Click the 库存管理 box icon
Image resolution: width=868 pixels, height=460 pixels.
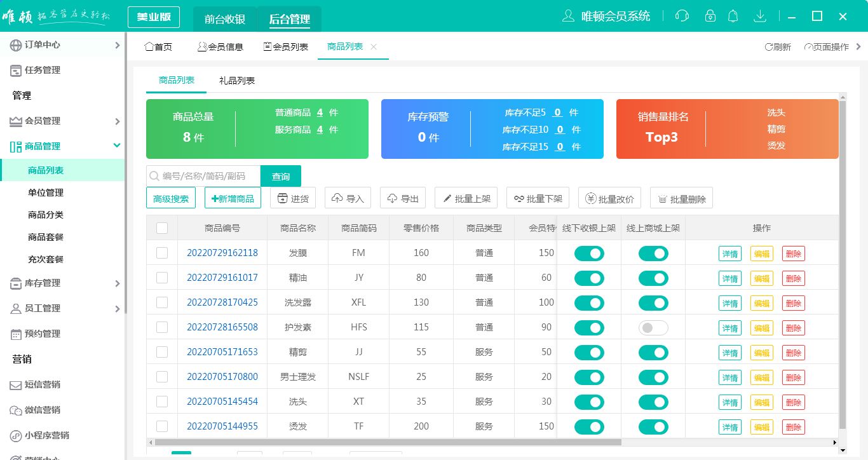tap(17, 283)
